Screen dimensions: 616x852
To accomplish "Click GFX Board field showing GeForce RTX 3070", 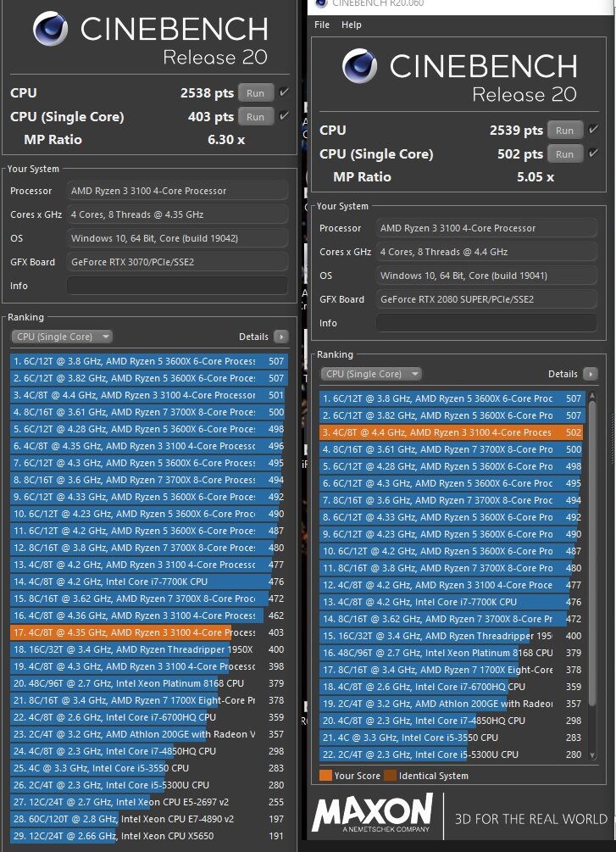I will coord(177,262).
